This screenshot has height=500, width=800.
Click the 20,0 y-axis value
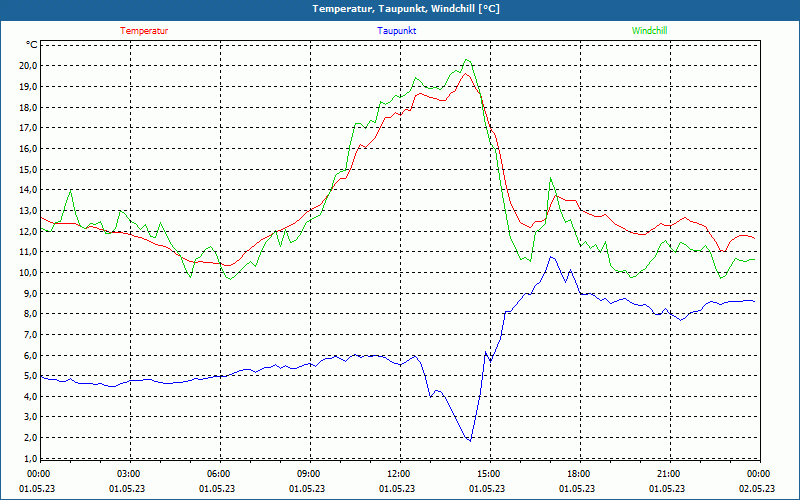(28, 66)
